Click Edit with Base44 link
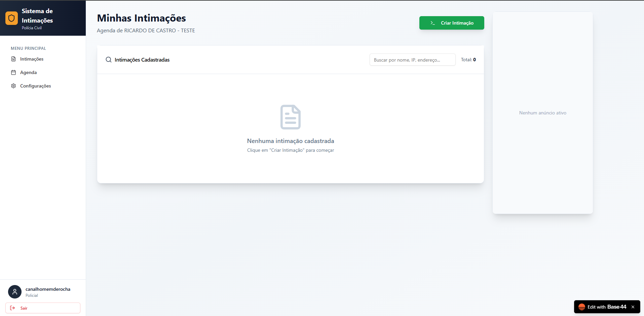Image resolution: width=644 pixels, height=316 pixels. pos(607,307)
